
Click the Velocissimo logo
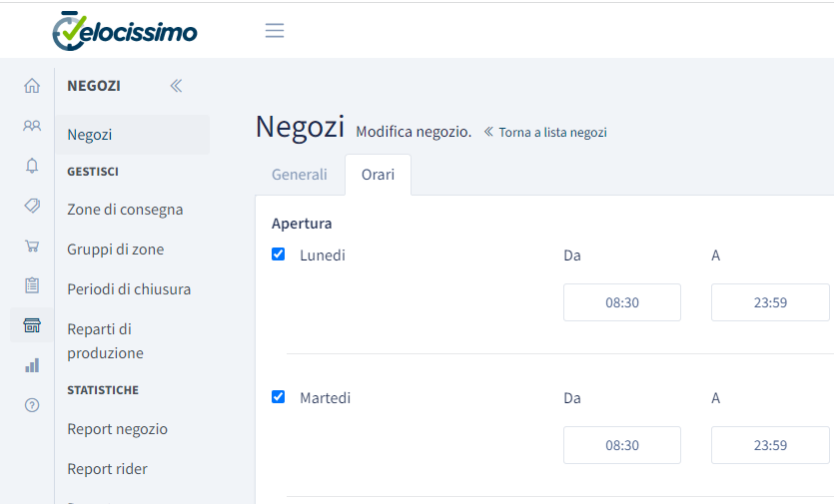point(125,31)
